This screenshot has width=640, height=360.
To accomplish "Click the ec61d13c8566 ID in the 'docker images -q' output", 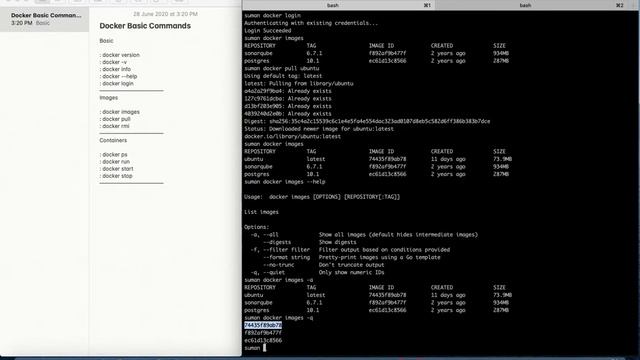I will point(263,340).
